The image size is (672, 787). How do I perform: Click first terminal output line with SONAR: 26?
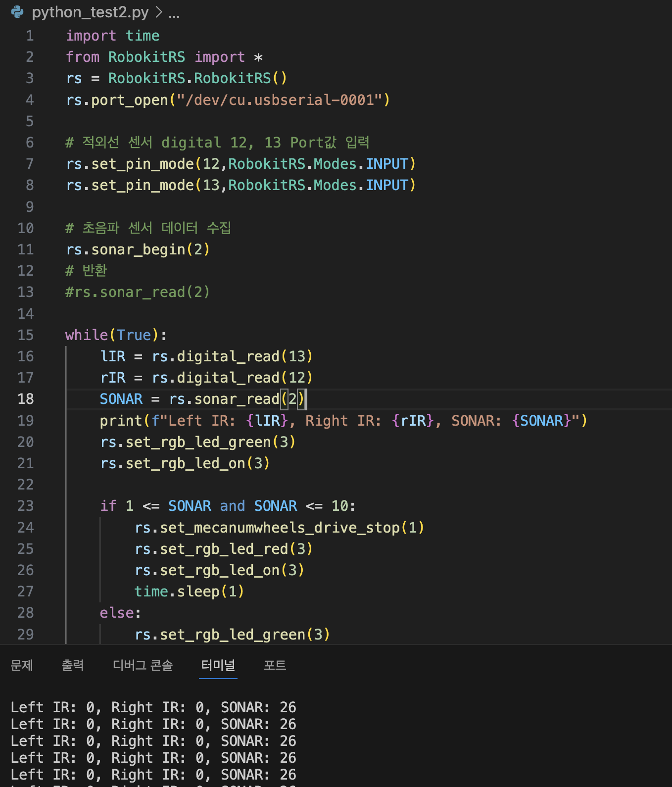pos(153,707)
